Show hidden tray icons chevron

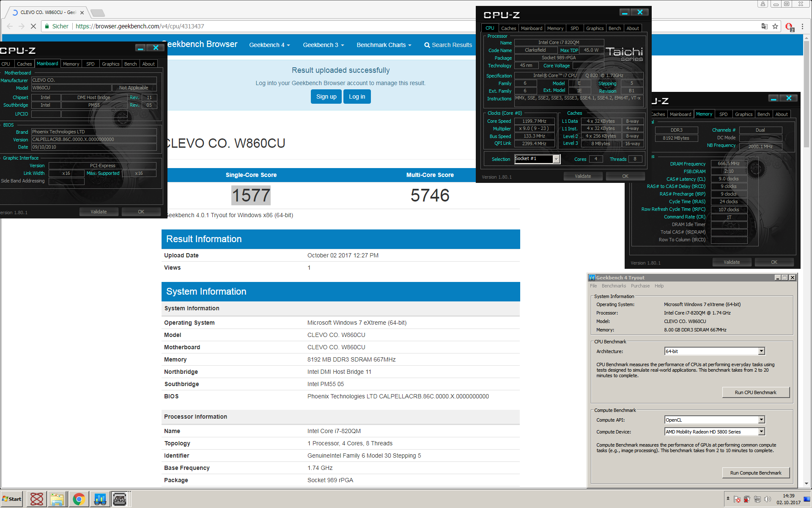click(728, 499)
